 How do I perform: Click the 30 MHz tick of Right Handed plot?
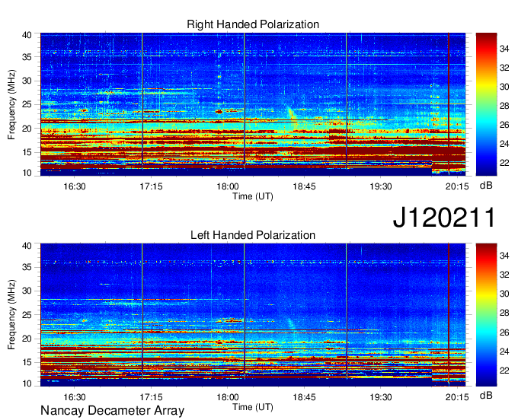(x=27, y=81)
